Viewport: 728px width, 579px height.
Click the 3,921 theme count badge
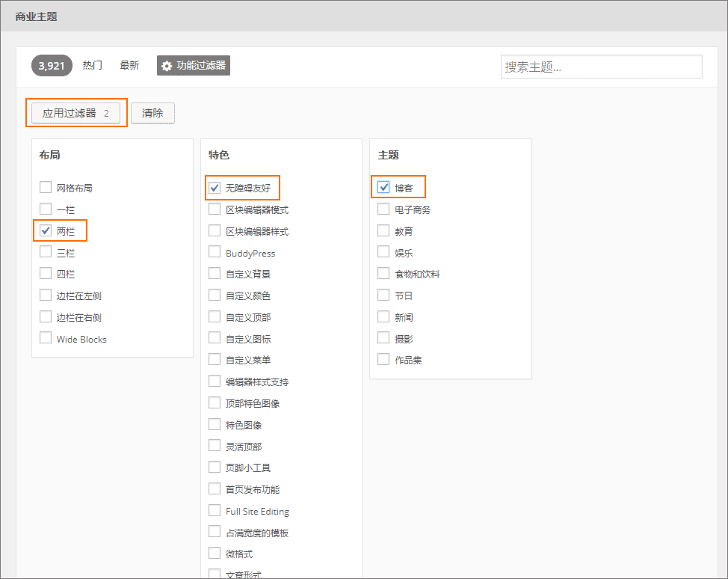tap(52, 66)
